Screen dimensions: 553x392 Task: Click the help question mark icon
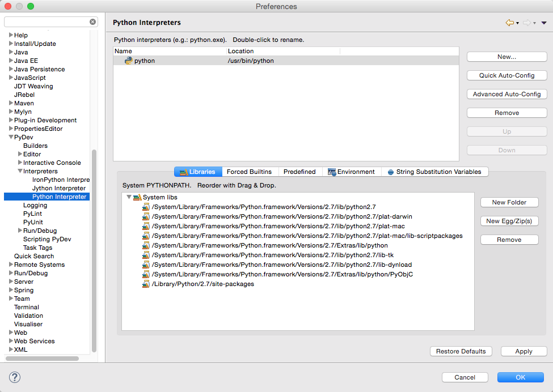coord(14,377)
